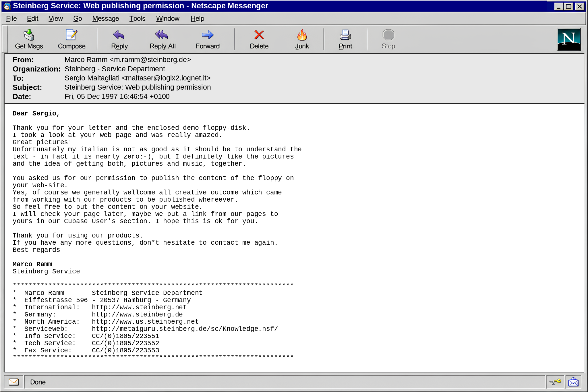This screenshot has width=588, height=392.
Task: Click the bold 'Marco Ramm' signature
Action: [x=32, y=264]
